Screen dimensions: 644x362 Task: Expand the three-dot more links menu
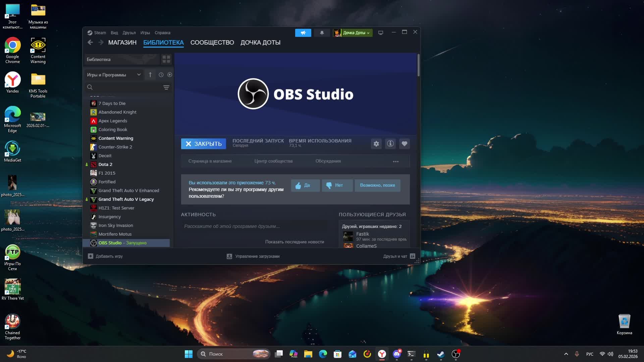click(x=396, y=162)
